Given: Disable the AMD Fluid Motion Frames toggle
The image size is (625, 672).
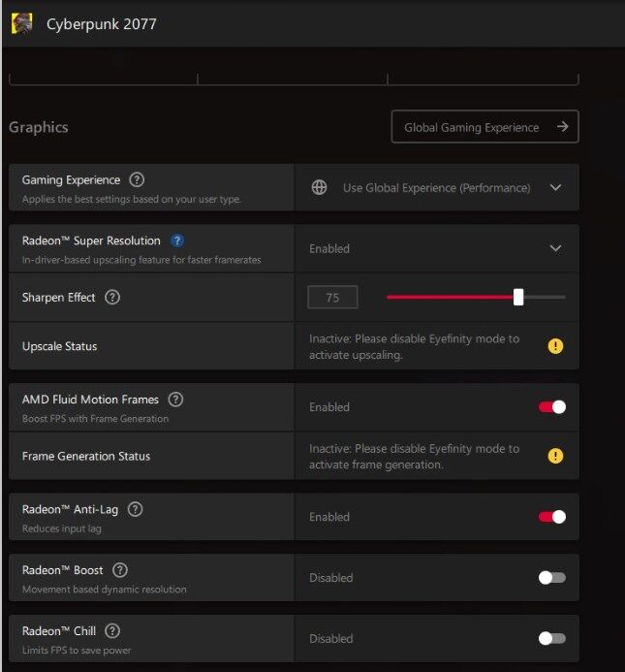Looking at the screenshot, I should 552,407.
